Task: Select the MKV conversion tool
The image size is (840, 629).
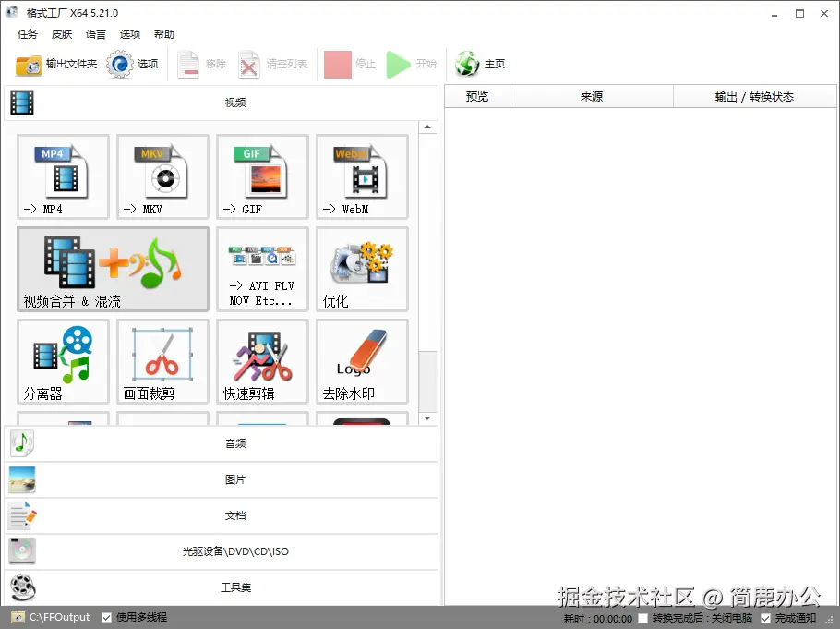Action: coord(162,177)
